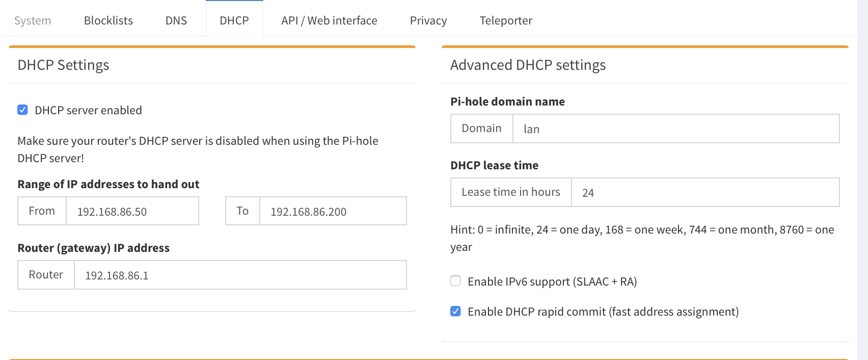Image resolution: width=868 pixels, height=360 pixels.
Task: Click the Lease time in hours label
Action: point(511,192)
